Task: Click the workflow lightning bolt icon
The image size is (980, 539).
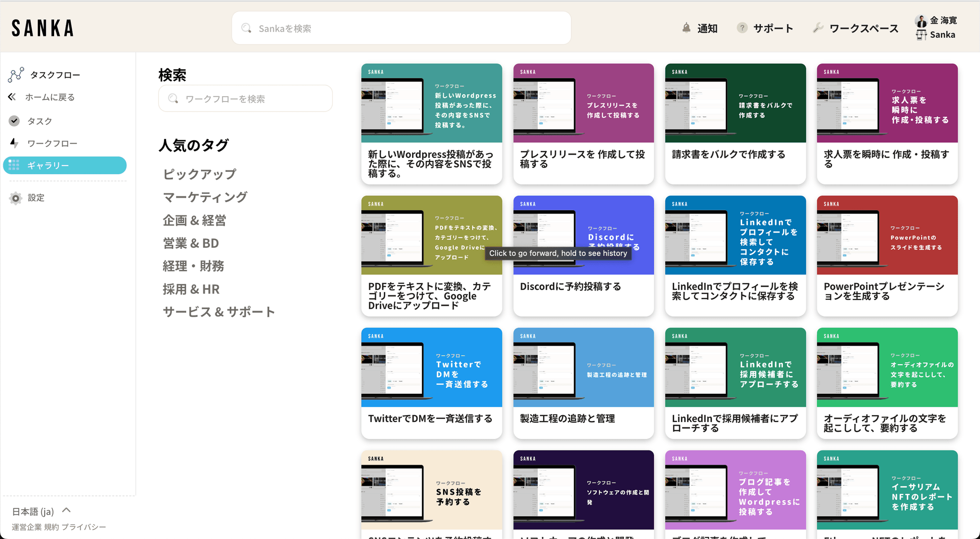Action: 14,143
